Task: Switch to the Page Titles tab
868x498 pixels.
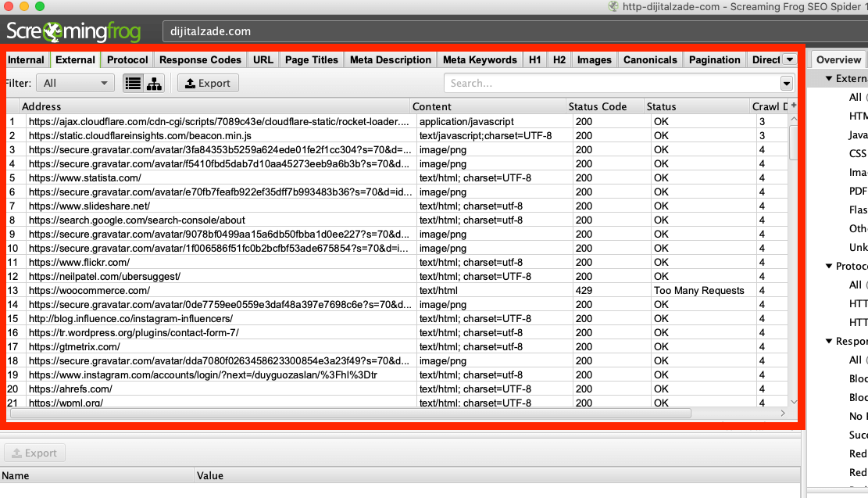Action: click(x=312, y=60)
